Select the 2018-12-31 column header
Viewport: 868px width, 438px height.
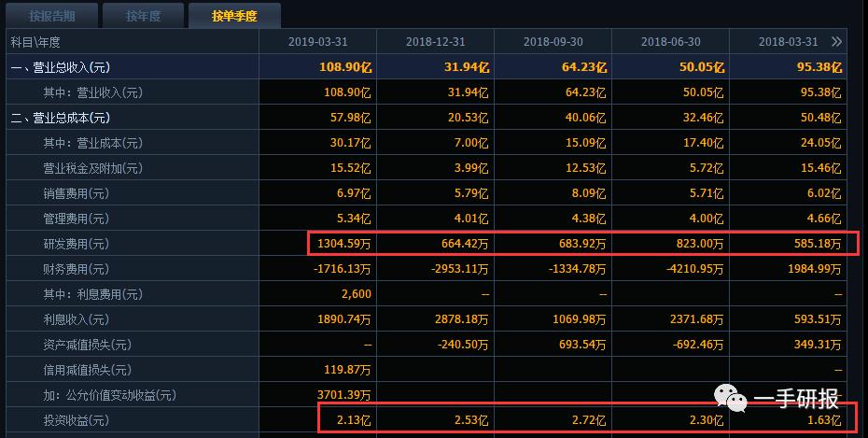pyautogui.click(x=436, y=42)
